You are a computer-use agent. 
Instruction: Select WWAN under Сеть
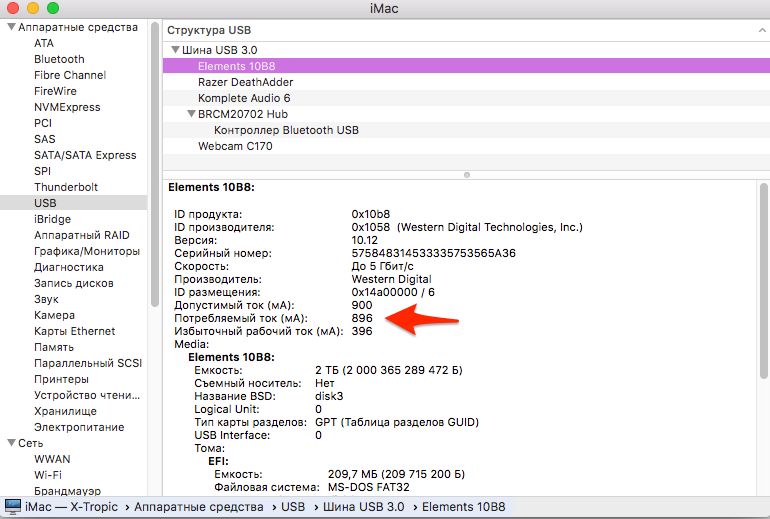pos(52,459)
